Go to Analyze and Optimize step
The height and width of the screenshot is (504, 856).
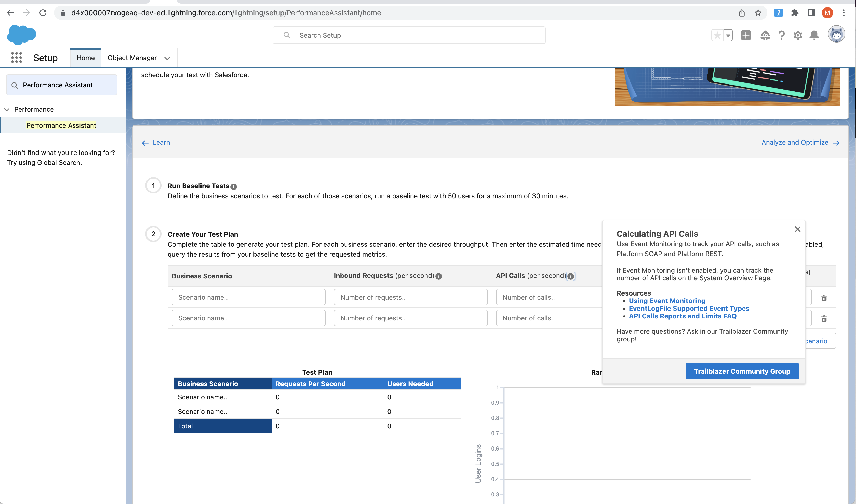pos(800,143)
